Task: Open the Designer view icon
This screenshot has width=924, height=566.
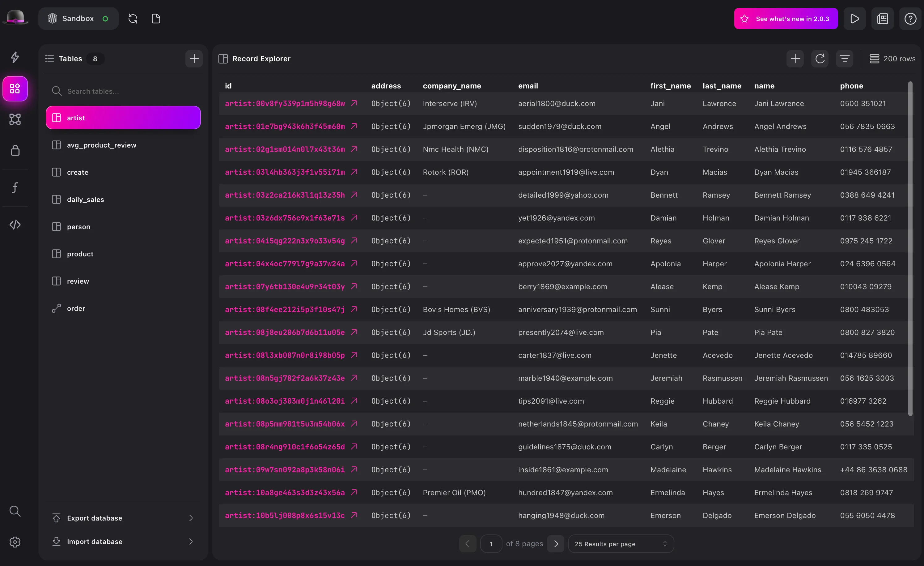Action: click(15, 119)
